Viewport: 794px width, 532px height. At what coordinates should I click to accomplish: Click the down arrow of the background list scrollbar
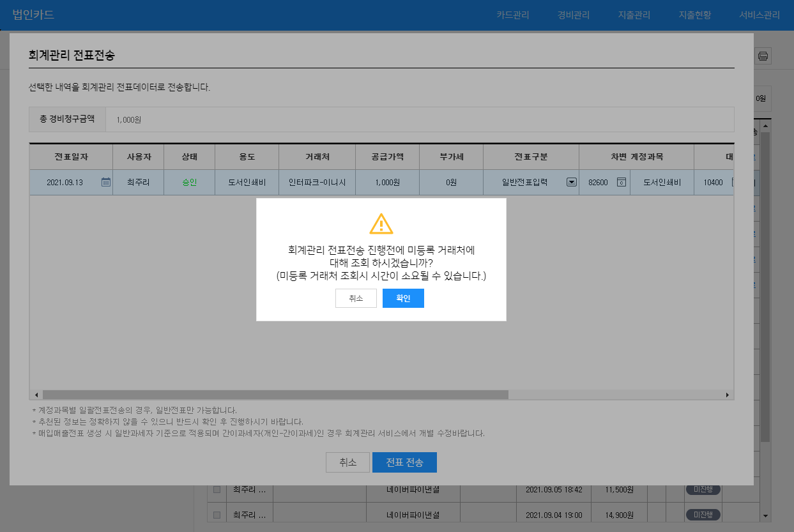(x=765, y=515)
